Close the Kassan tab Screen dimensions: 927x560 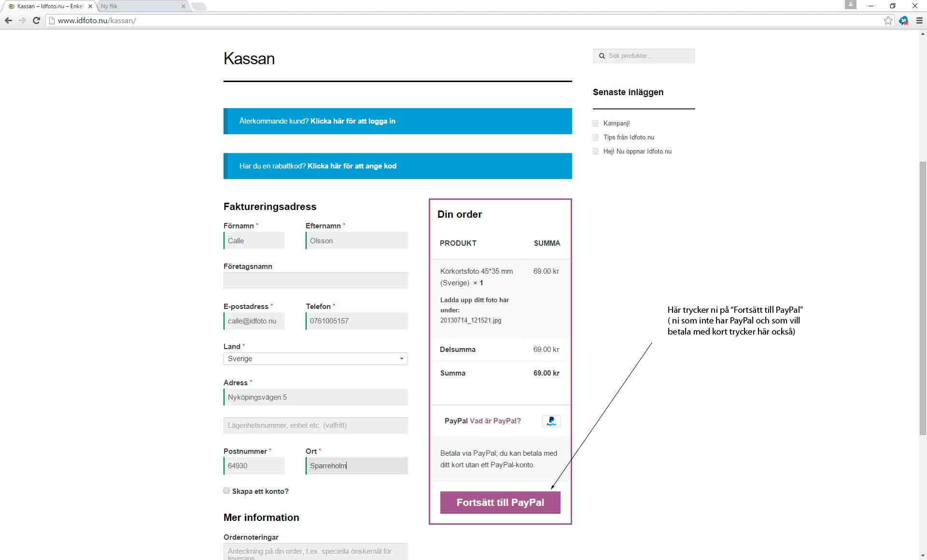(90, 6)
